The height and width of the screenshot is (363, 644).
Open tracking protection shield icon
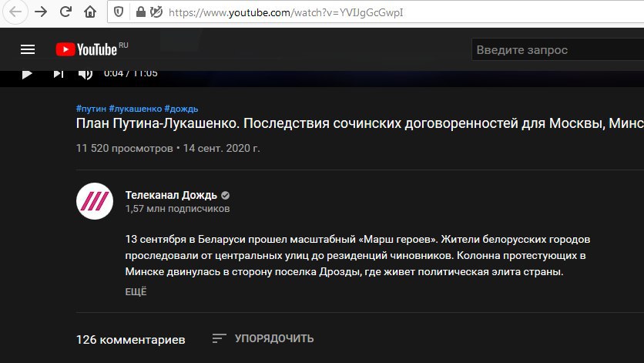click(119, 12)
